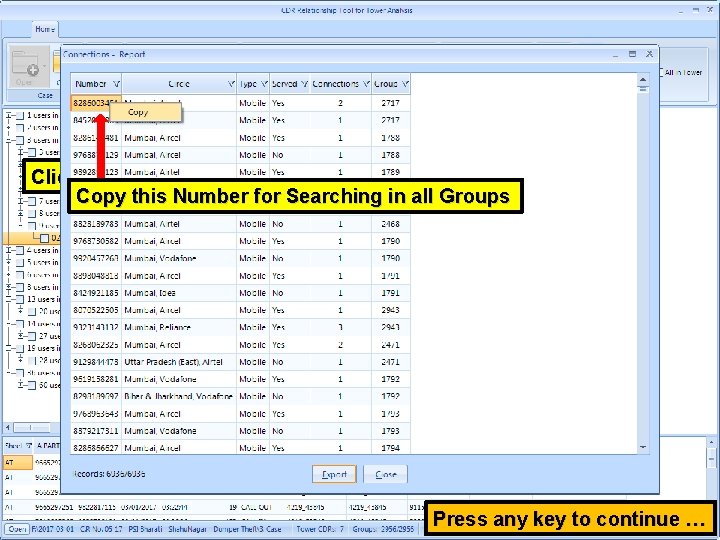
Task: Switch to the Home ribbon tab
Action: point(45,29)
